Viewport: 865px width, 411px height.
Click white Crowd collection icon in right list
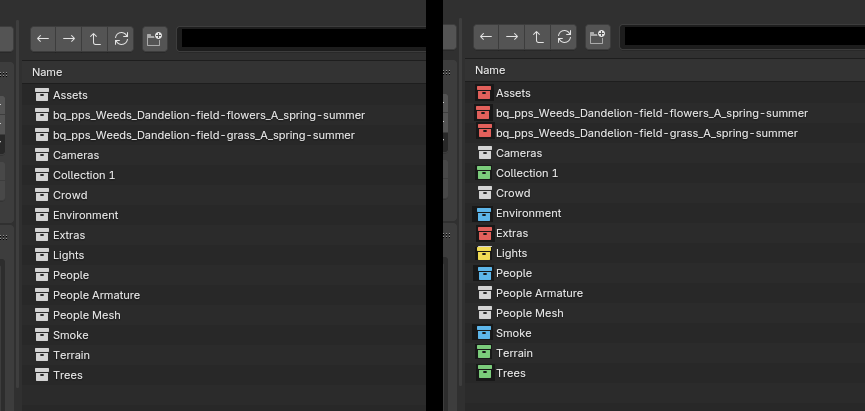coord(484,193)
